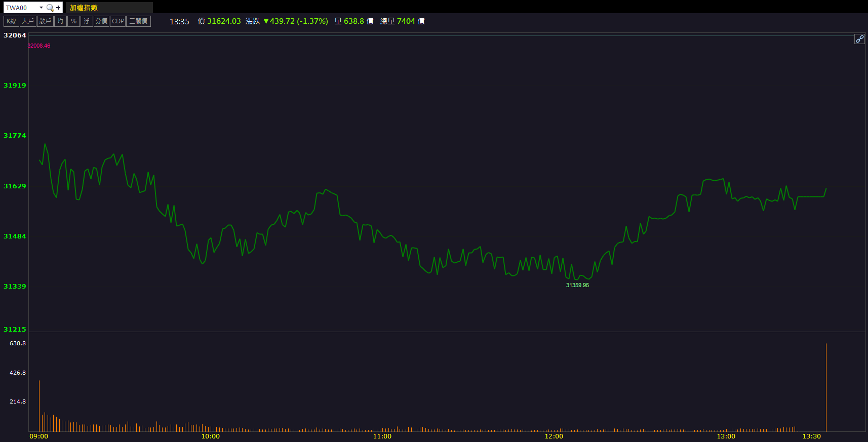Enable the 三關價 levels button
This screenshot has width=868, height=442.
click(x=138, y=21)
